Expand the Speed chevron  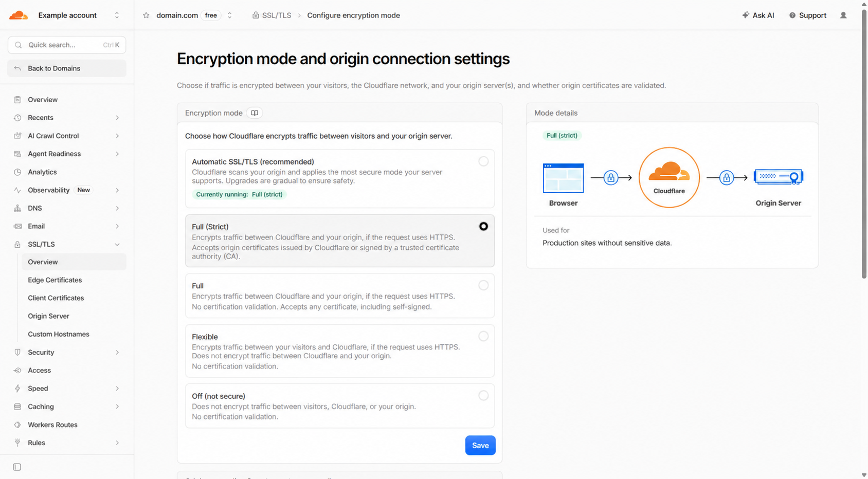tap(117, 389)
